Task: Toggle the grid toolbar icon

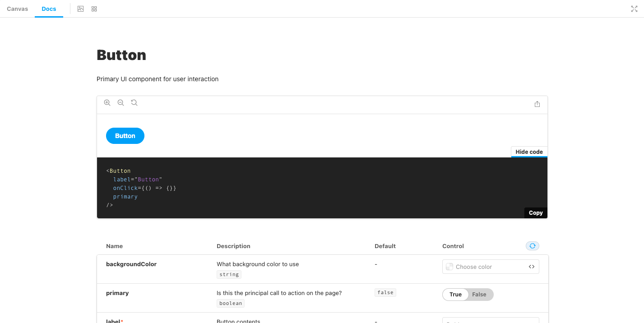Action: [x=94, y=9]
